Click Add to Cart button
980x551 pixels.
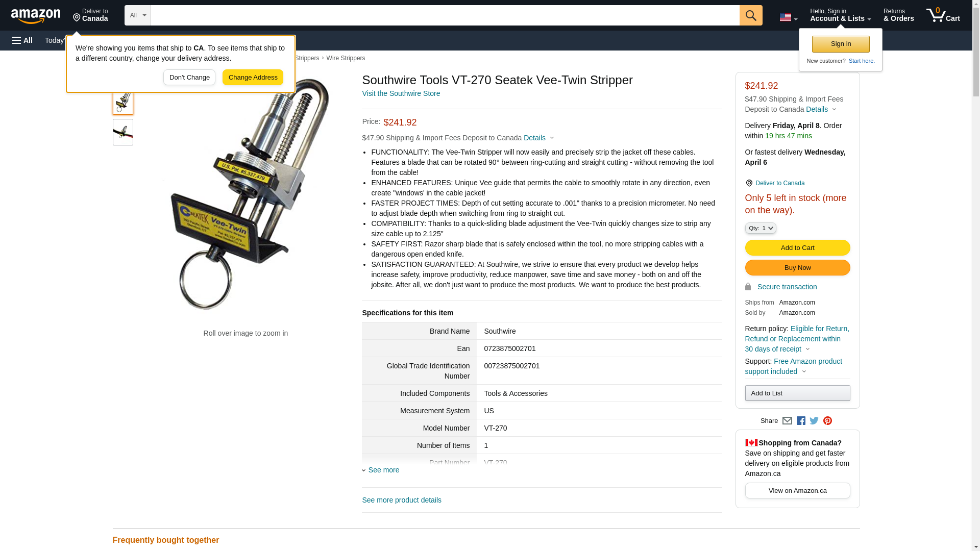click(x=797, y=248)
